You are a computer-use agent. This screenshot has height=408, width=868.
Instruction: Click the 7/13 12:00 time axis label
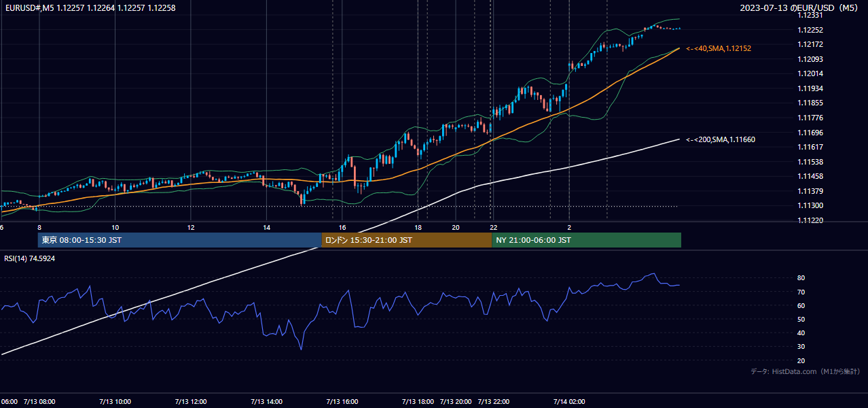click(191, 401)
